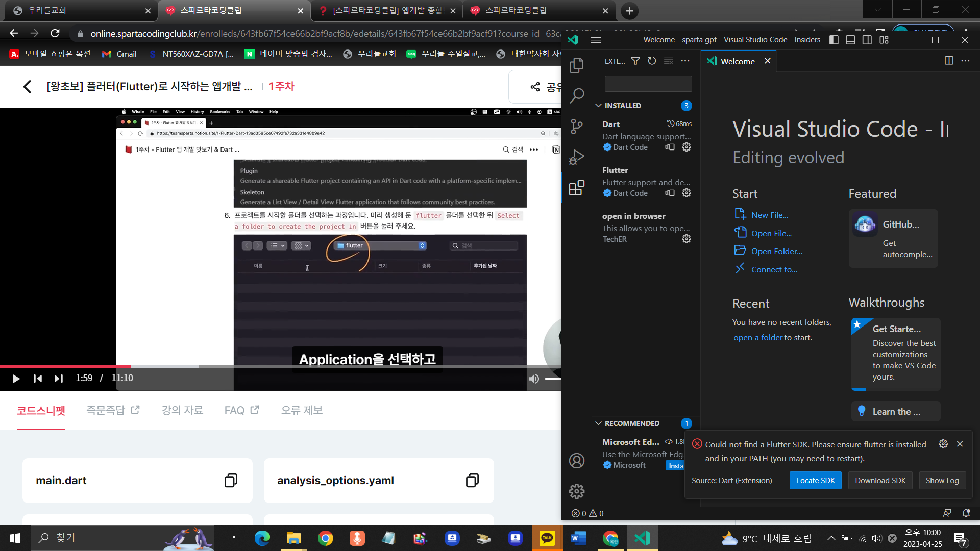
Task: Install the Microsoft Edge Tools extension
Action: (x=676, y=466)
